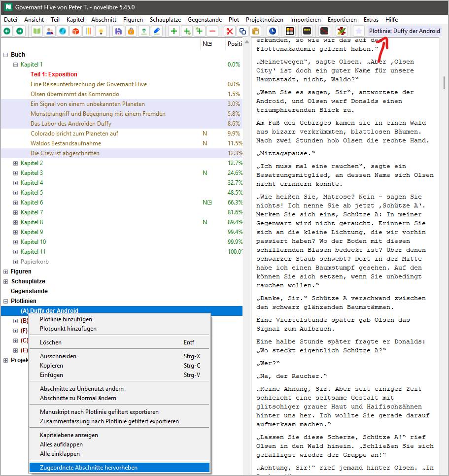Expand Kapitel 2 in the tree

click(15, 163)
